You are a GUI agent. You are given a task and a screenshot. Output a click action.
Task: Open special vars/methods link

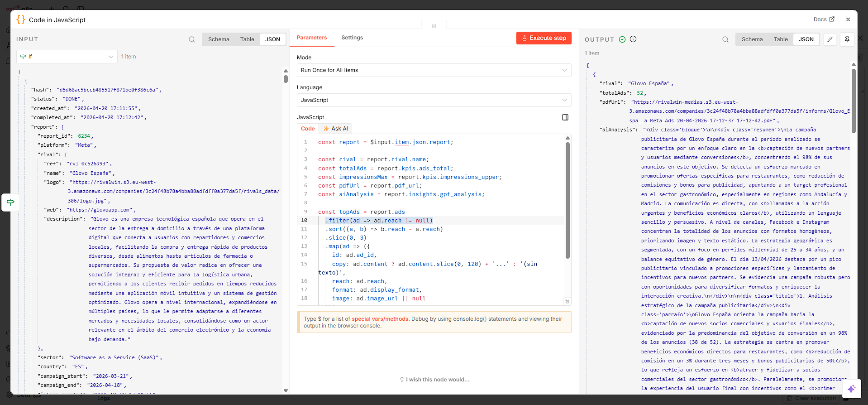(380, 319)
